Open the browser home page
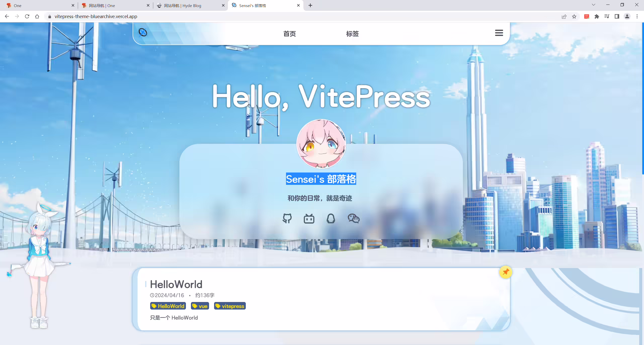Viewport: 644px width, 345px height. [37, 16]
